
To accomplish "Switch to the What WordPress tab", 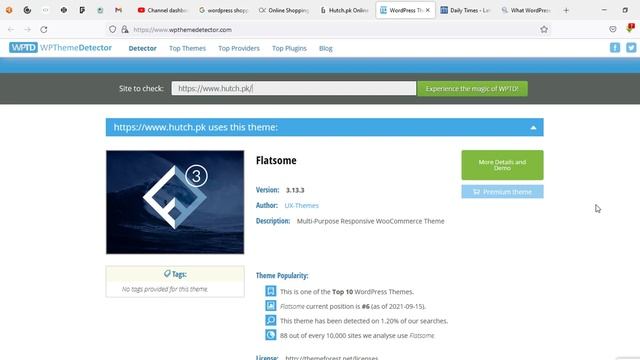I will coord(526,10).
